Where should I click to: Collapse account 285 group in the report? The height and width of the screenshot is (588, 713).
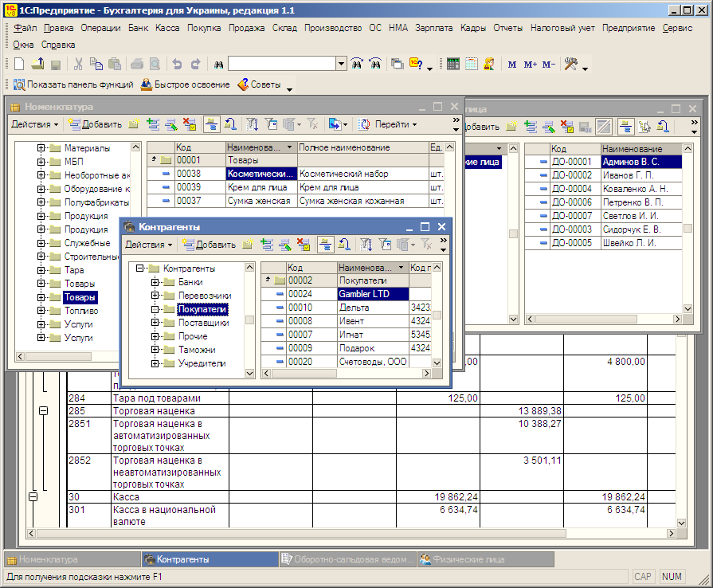pyautogui.click(x=44, y=410)
